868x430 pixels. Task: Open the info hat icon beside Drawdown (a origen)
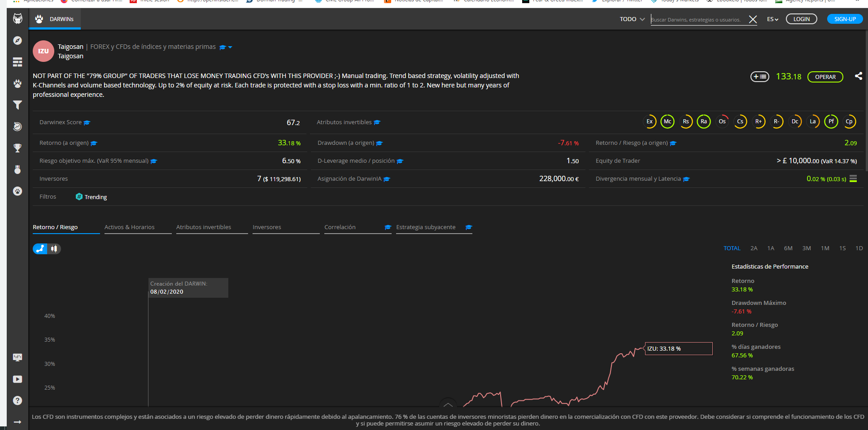click(379, 143)
